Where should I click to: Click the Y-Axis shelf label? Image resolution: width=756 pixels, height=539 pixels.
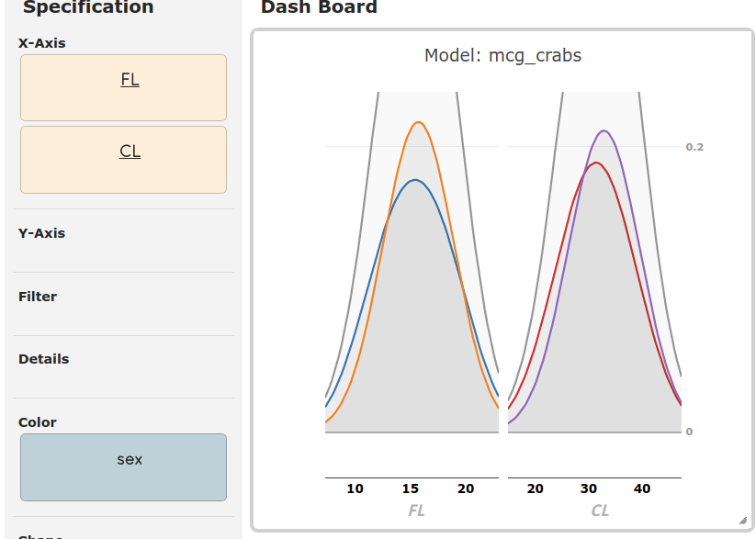click(41, 233)
